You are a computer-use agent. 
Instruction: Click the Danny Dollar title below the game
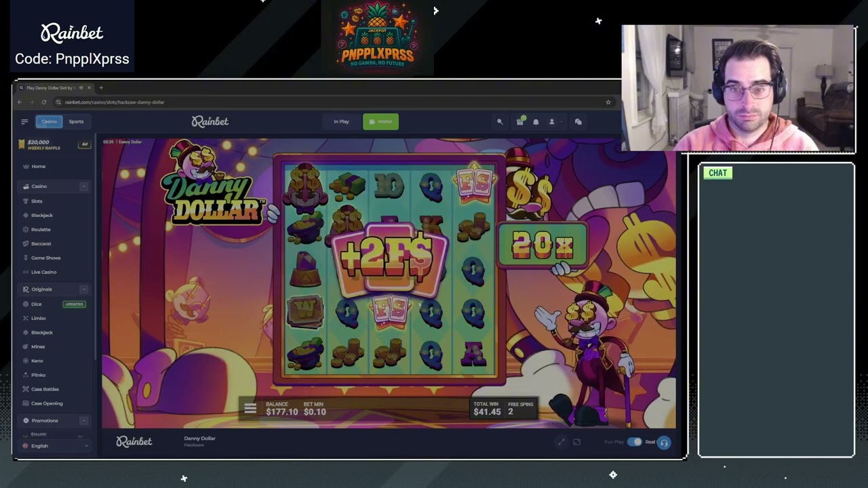[199, 439]
